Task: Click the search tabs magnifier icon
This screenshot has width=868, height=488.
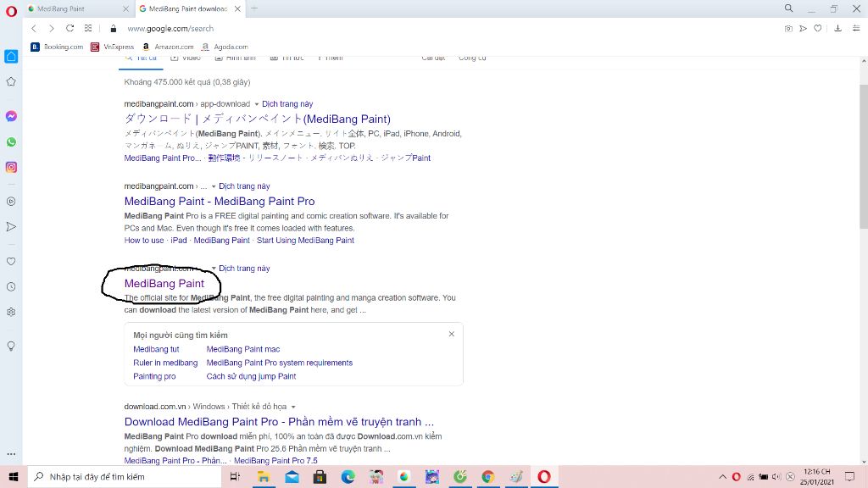Action: (x=789, y=8)
